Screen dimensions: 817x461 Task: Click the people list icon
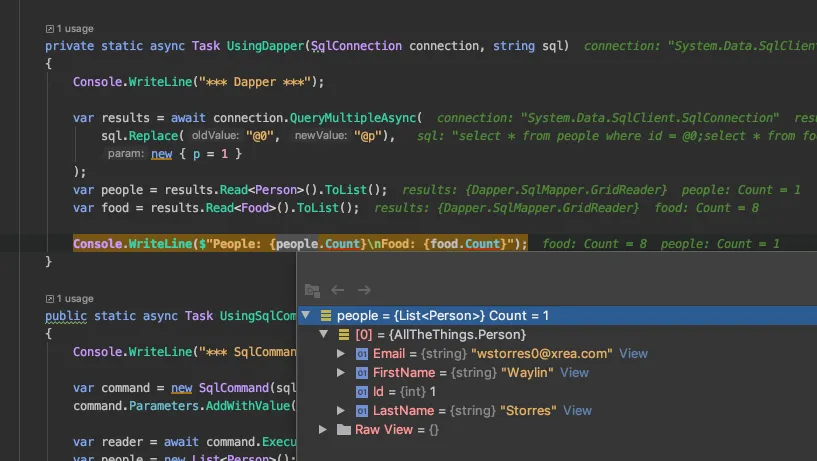click(x=326, y=315)
